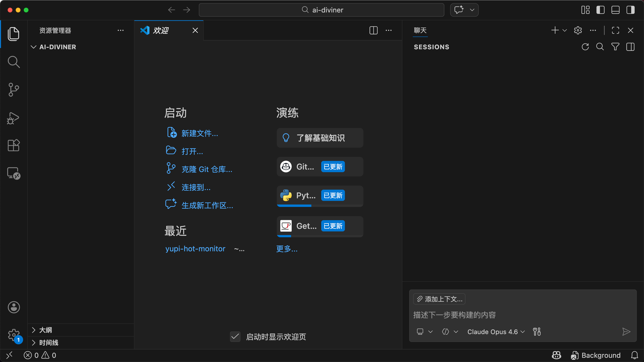Select the 聊天 chat tab
644x362 pixels.
coord(420,31)
